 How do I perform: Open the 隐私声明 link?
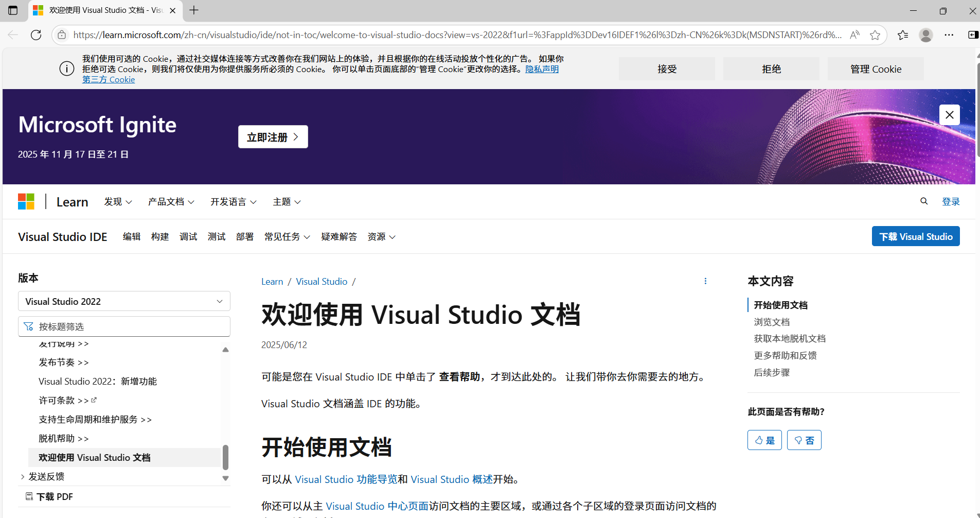pyautogui.click(x=542, y=69)
